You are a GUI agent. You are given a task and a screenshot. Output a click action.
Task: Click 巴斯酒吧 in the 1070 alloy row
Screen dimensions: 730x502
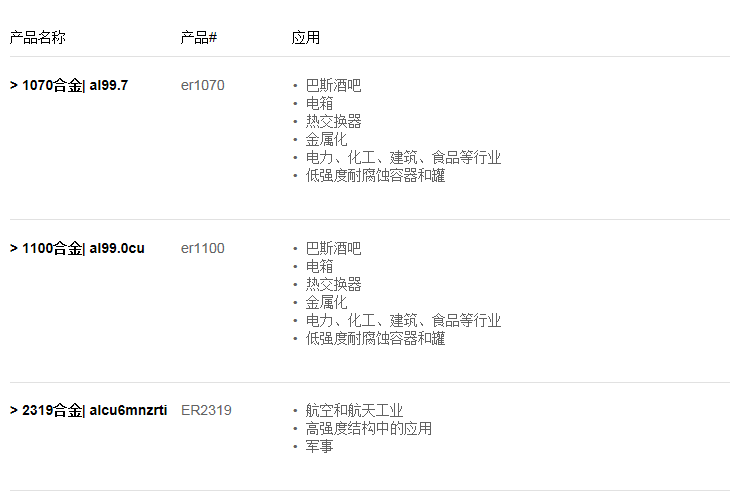pyautogui.click(x=333, y=86)
